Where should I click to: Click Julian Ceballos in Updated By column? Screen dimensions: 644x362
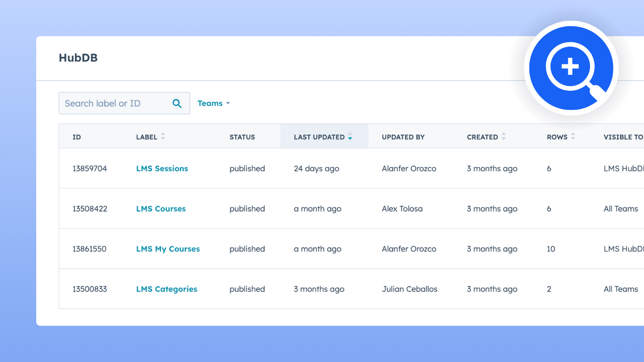[x=409, y=289]
